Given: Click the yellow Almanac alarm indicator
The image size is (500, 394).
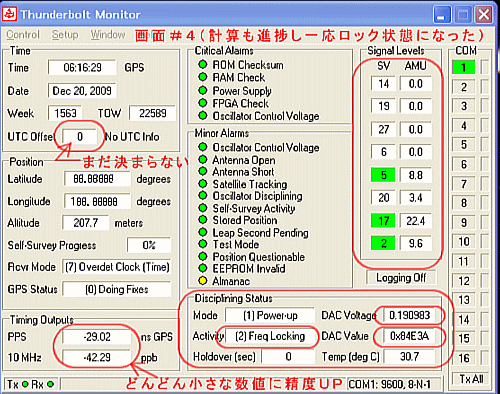Looking at the screenshot, I should (202, 281).
